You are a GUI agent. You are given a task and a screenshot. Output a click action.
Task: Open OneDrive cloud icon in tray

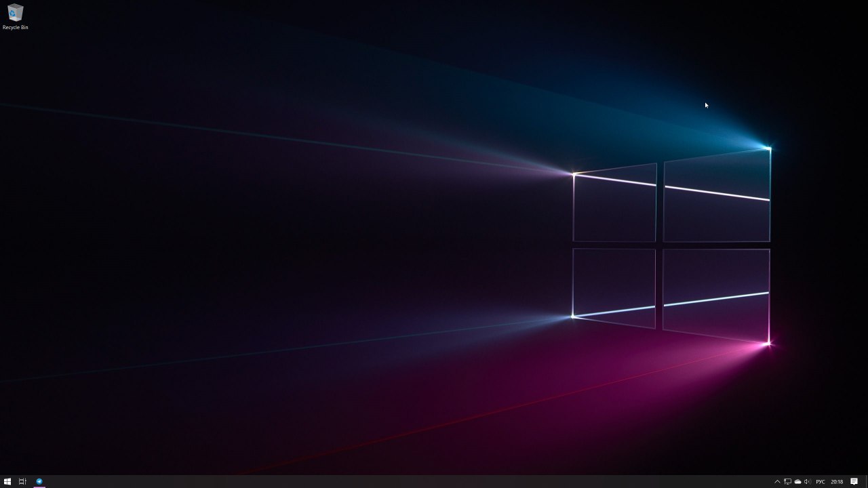tap(797, 482)
